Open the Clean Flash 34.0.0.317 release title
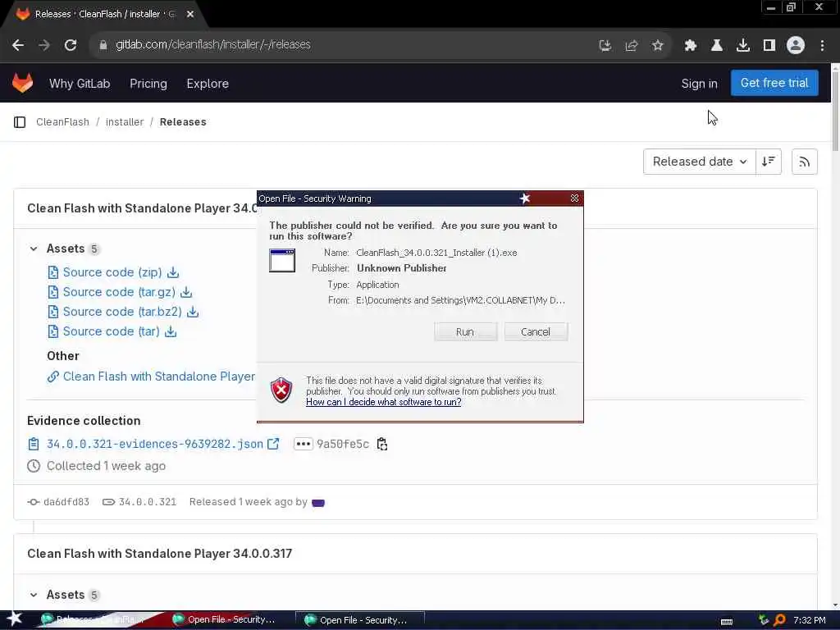 pyautogui.click(x=160, y=554)
